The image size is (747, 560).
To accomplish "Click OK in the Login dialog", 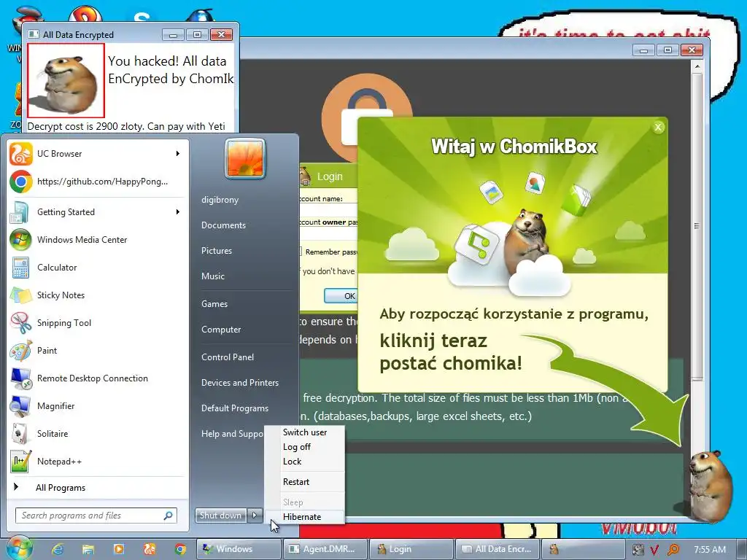I will tap(341, 296).
